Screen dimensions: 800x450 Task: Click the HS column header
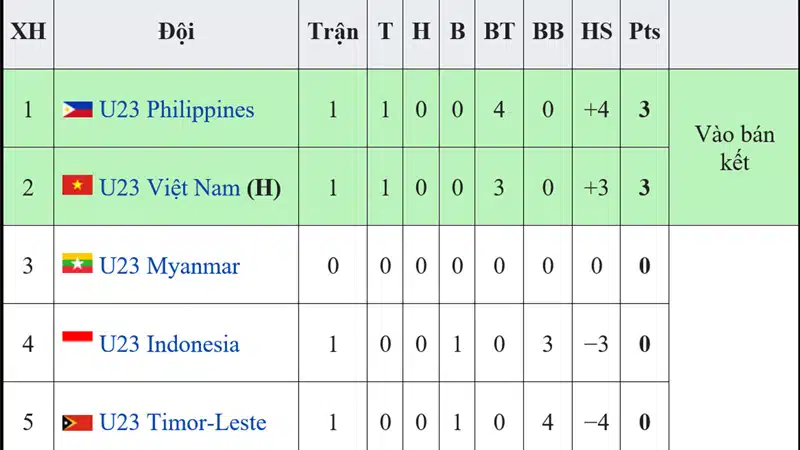click(x=596, y=32)
